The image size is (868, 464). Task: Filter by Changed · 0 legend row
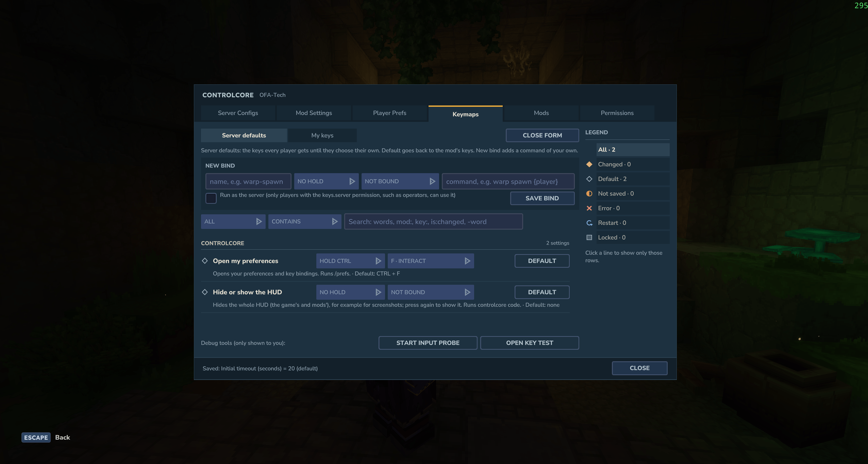pyautogui.click(x=633, y=164)
